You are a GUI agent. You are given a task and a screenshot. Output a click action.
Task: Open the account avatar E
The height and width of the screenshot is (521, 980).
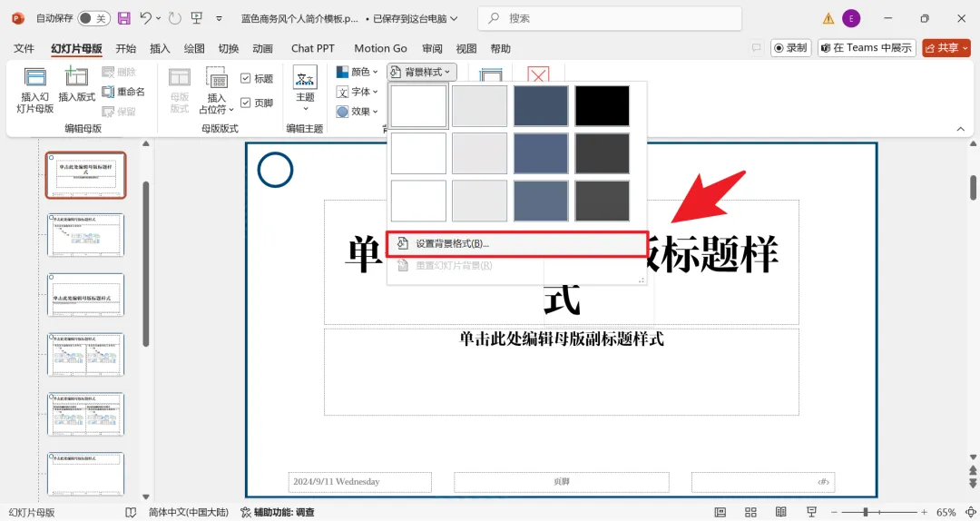(x=851, y=19)
